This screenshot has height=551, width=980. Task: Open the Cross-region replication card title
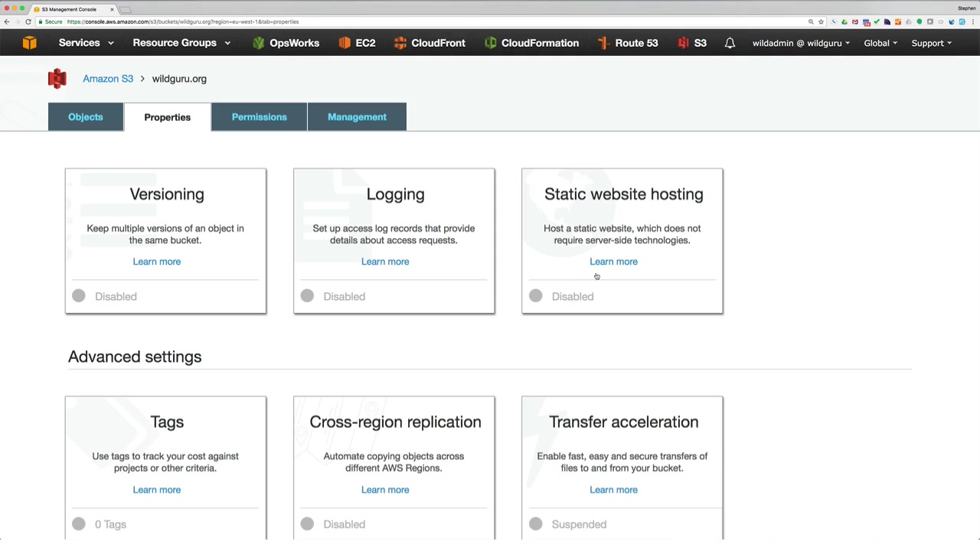(x=395, y=422)
